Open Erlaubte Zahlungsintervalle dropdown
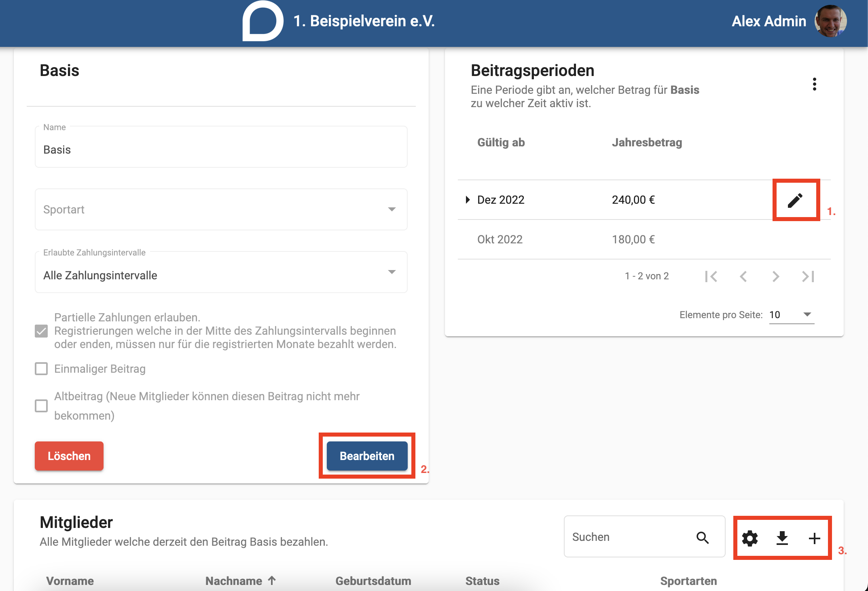This screenshot has height=591, width=868. 221,272
